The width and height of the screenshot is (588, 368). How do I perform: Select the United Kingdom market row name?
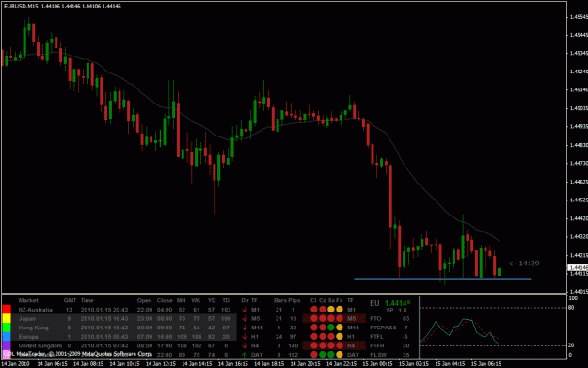coord(40,345)
